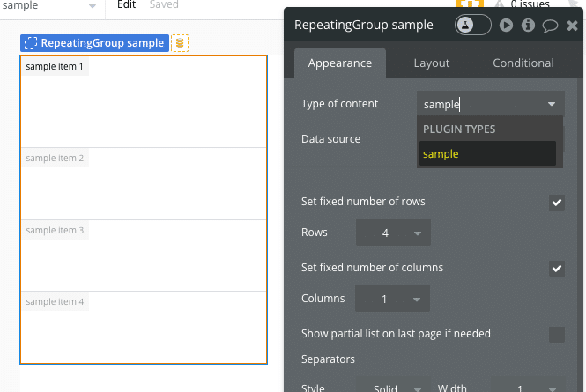Click the Edit menu in top bar

point(127,5)
